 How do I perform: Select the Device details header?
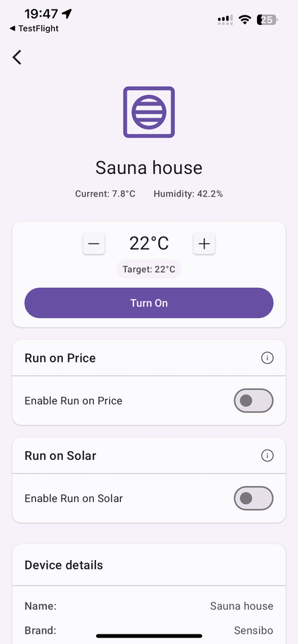coord(64,565)
